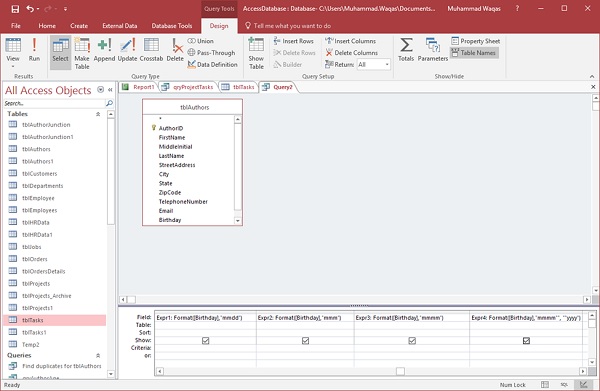Viewport: 600px width, 391px height.
Task: Undo the last action
Action: point(30,8)
